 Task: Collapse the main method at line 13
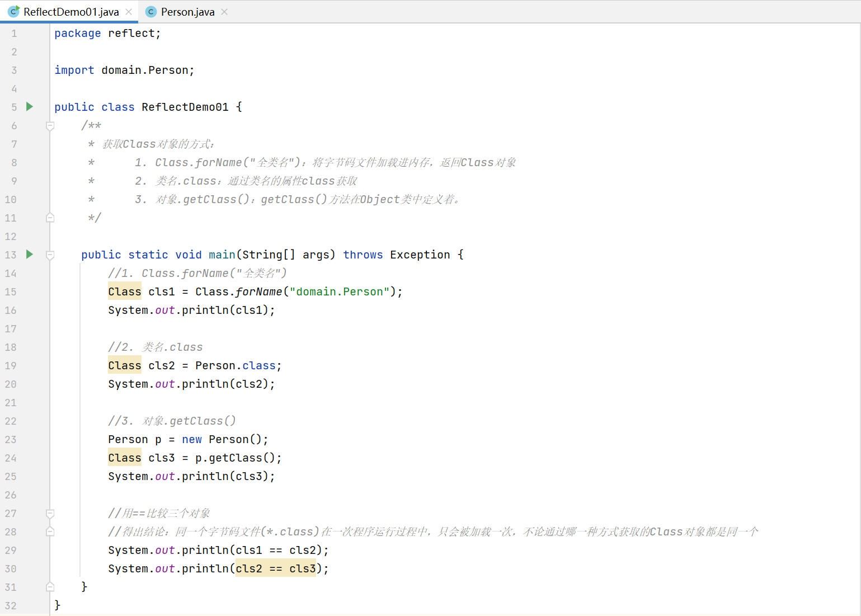point(50,255)
